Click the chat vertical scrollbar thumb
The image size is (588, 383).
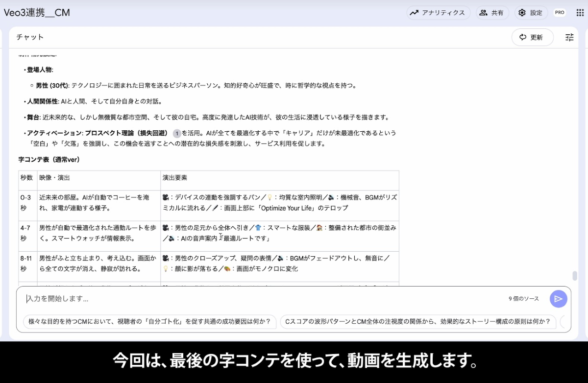click(575, 276)
